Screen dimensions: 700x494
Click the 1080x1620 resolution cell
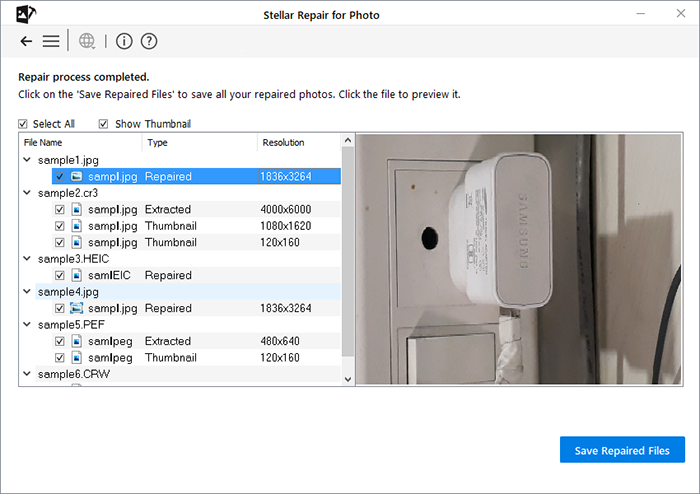(x=286, y=226)
